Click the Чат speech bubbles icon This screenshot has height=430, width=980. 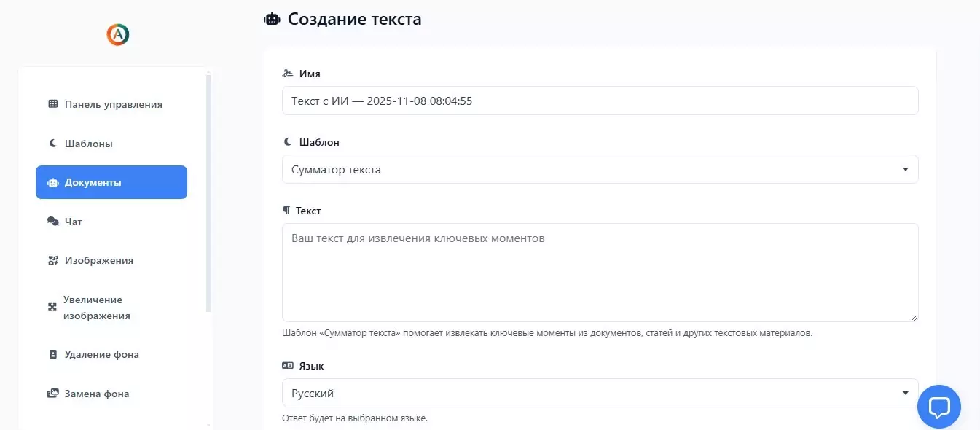[52, 222]
